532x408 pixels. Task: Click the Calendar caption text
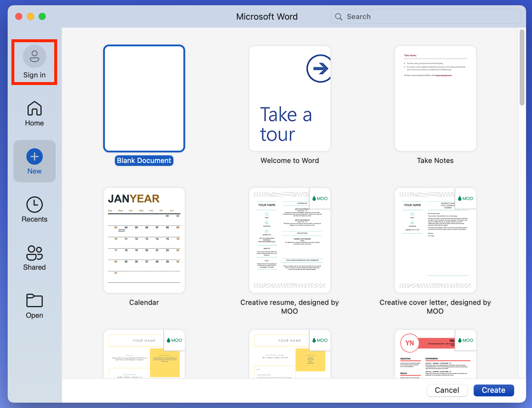144,302
